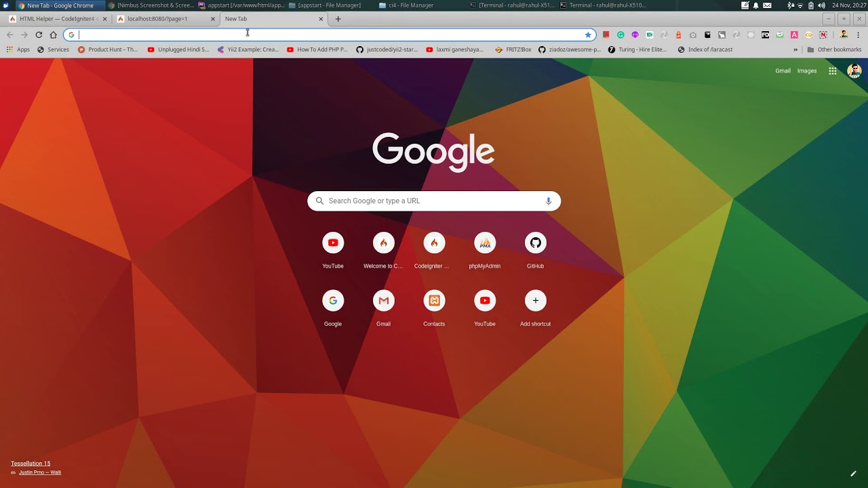Open the laxmi ganeshaya bookmark

455,49
